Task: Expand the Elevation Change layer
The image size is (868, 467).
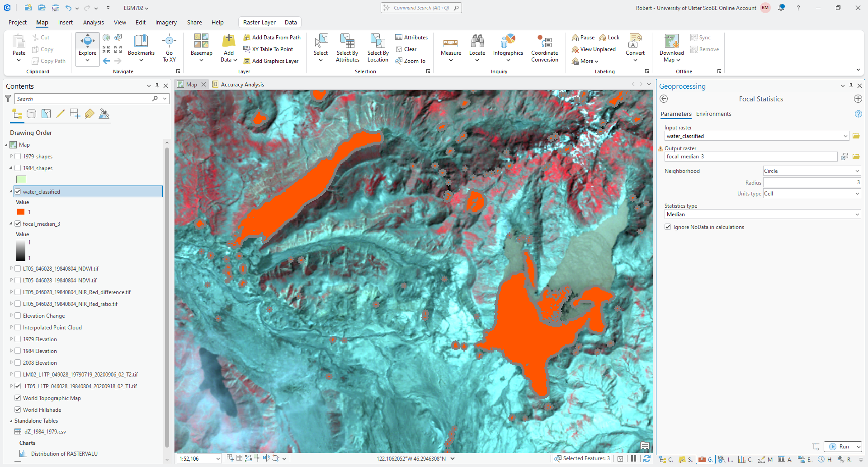Action: pyautogui.click(x=11, y=315)
